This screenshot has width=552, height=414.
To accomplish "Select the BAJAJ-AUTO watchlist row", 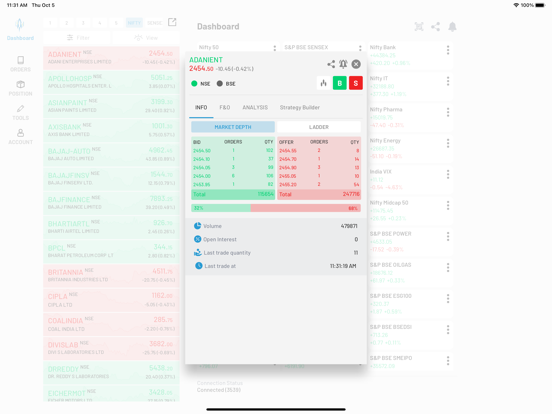I will 111,155.
